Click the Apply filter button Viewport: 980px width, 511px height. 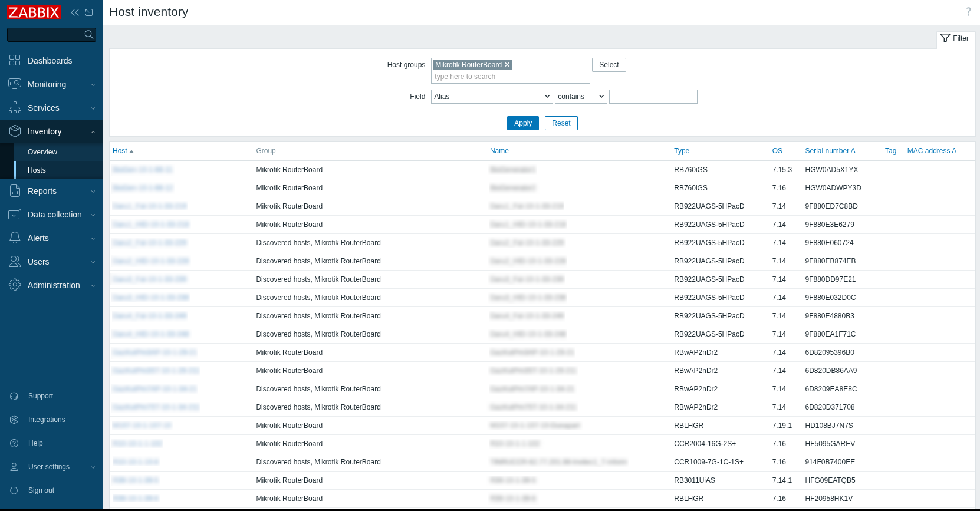point(522,123)
